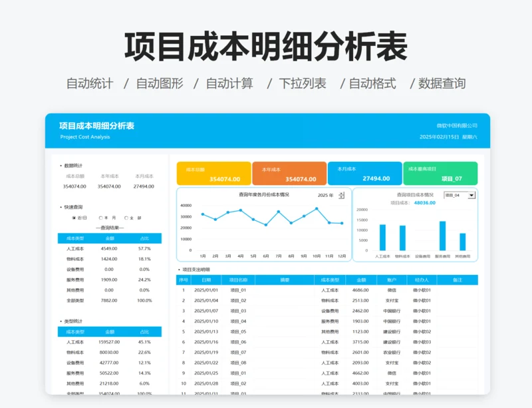Click the 自动统计 feature label

90,83
